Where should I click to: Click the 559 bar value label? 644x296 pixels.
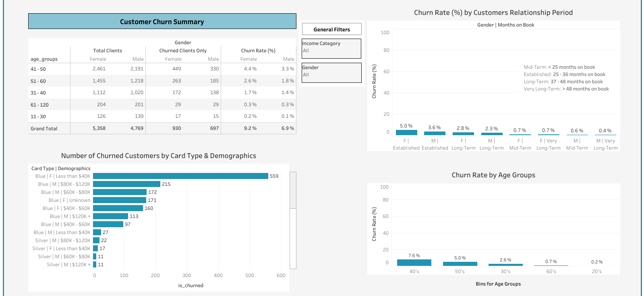click(x=274, y=176)
